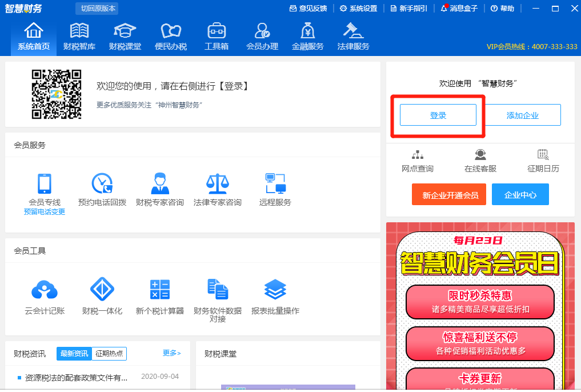The image size is (581, 392).
Task: Open 更多 link in 财税资讯 section
Action: click(172, 354)
